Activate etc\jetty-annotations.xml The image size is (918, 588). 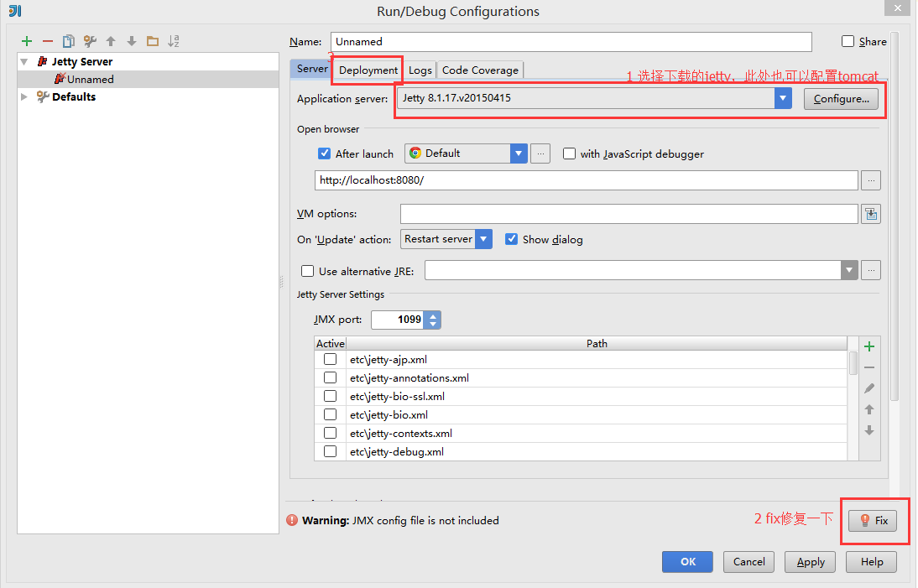(x=331, y=378)
